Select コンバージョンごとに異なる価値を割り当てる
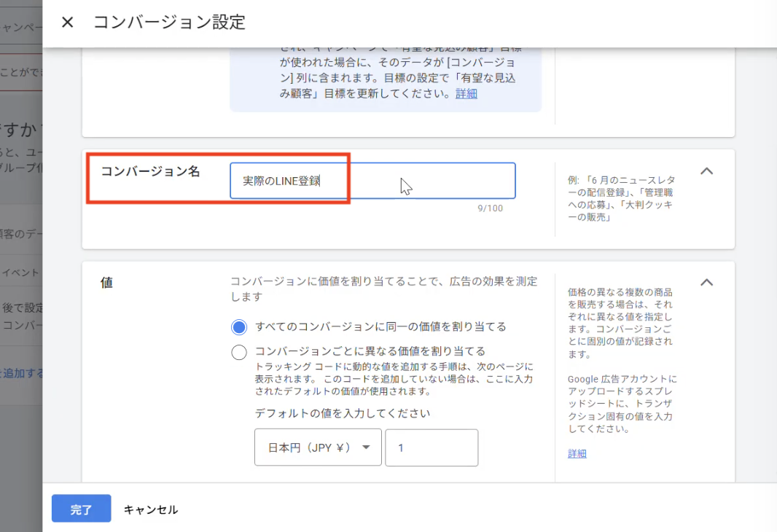 (x=239, y=352)
